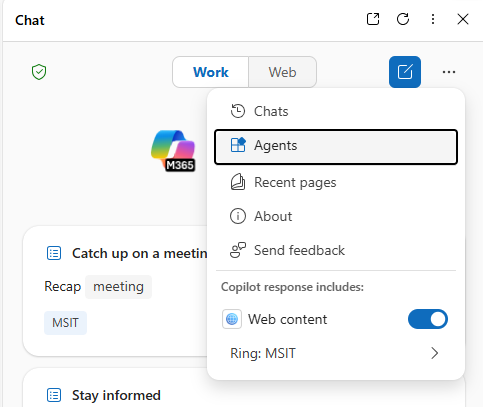
Task: Open the vertical three-dot header menu
Action: pos(433,19)
